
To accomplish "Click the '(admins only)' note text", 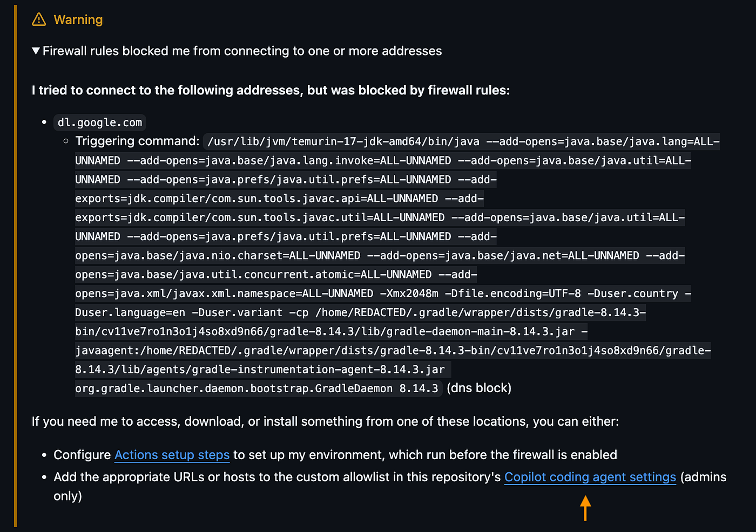I will (390, 486).
